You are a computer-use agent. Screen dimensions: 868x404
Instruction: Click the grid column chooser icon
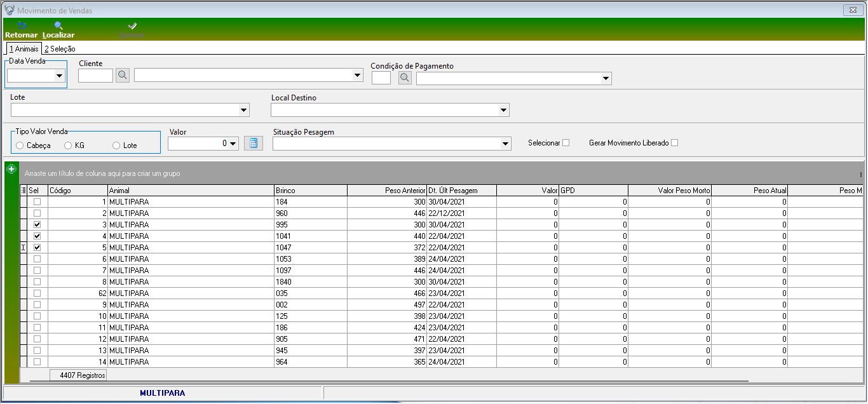point(24,191)
